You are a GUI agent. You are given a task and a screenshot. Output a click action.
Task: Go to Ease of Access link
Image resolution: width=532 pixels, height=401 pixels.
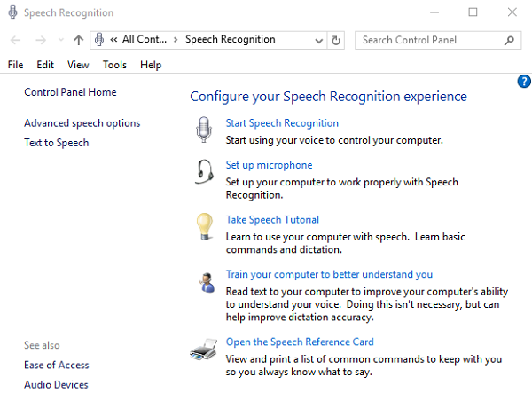[56, 365]
